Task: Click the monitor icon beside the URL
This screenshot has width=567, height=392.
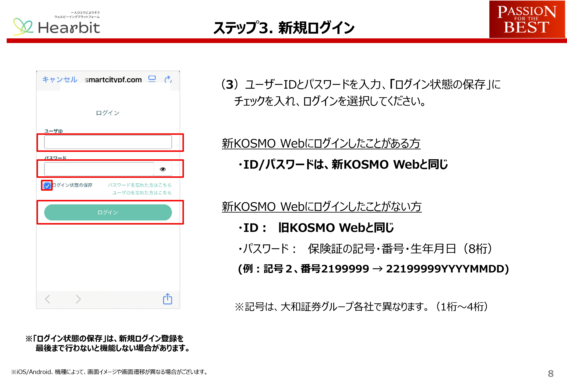Action: point(152,79)
